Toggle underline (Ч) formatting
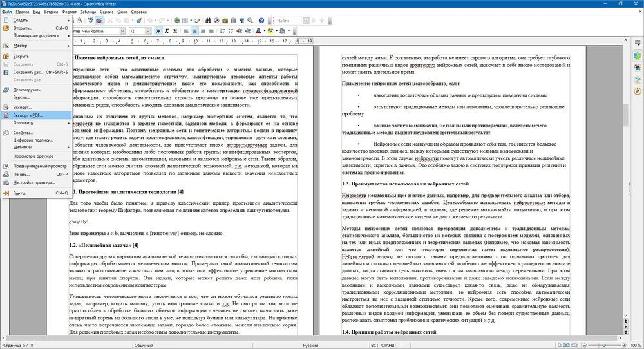 tap(175, 31)
